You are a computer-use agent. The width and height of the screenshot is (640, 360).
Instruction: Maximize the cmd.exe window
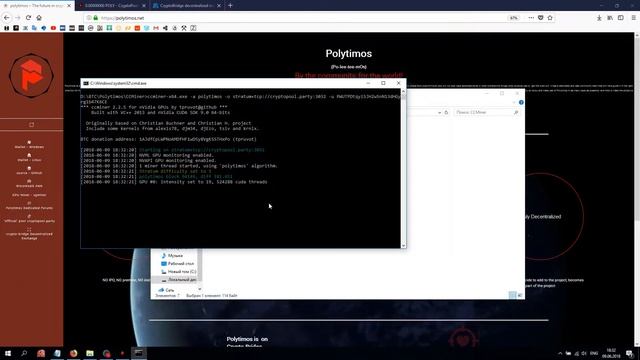[x=383, y=83]
